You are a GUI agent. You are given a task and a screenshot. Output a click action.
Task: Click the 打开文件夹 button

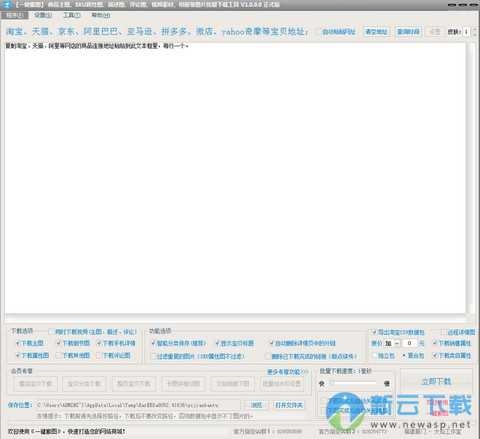click(x=289, y=405)
